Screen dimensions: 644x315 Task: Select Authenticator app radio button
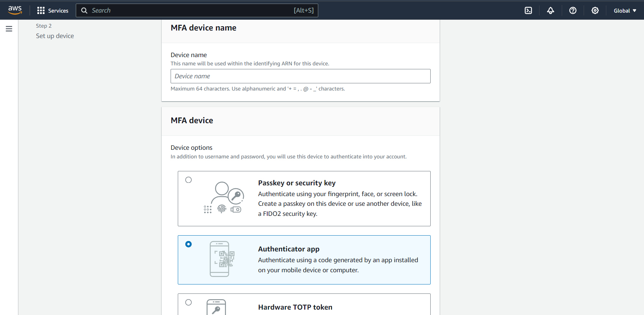(x=189, y=244)
